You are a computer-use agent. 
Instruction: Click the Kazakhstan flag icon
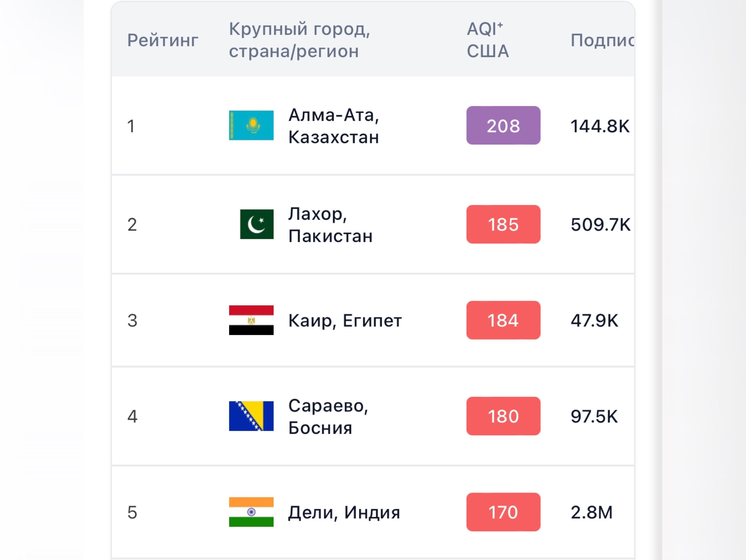coord(251,125)
